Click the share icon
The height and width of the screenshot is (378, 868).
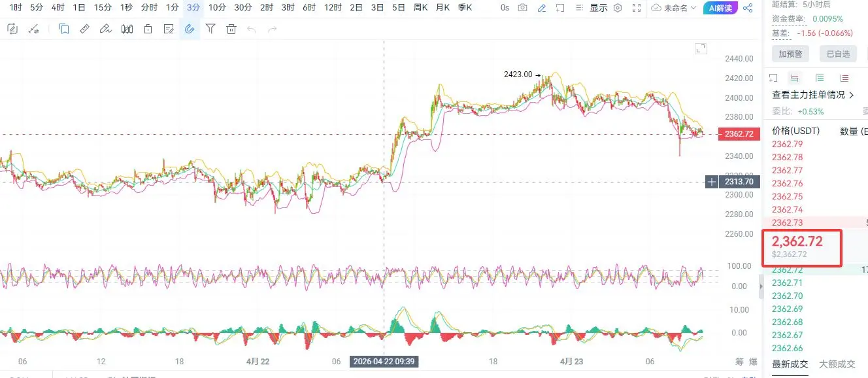click(748, 8)
